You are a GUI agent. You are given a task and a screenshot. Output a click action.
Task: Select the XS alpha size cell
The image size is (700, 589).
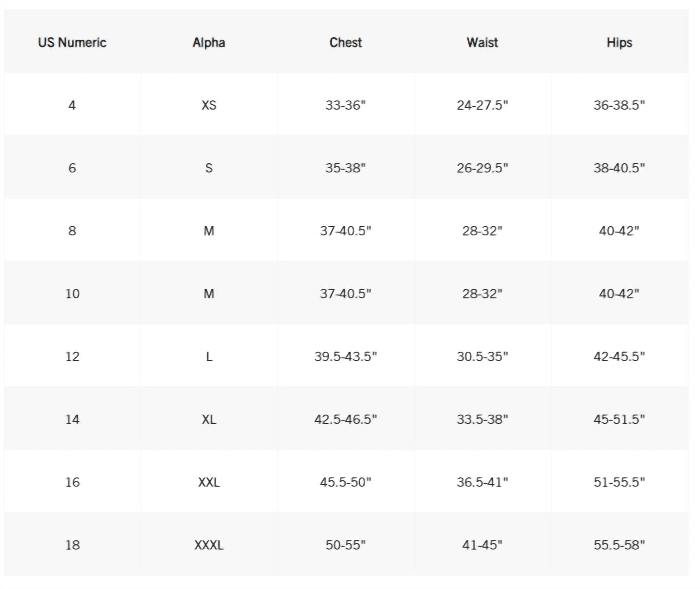209,105
